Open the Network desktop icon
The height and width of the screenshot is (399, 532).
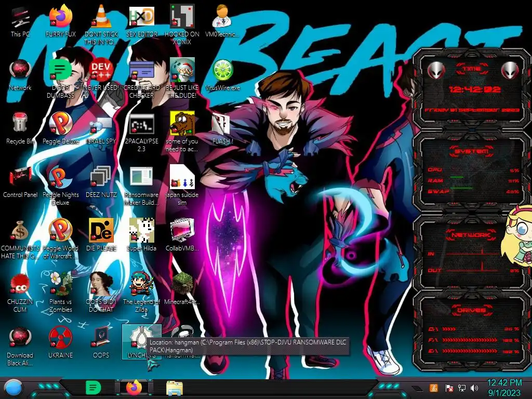(20, 75)
